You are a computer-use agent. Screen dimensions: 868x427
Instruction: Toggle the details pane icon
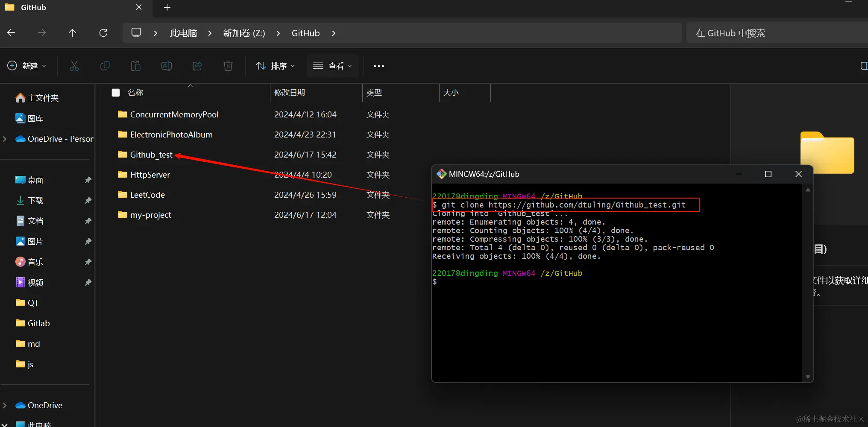864,66
